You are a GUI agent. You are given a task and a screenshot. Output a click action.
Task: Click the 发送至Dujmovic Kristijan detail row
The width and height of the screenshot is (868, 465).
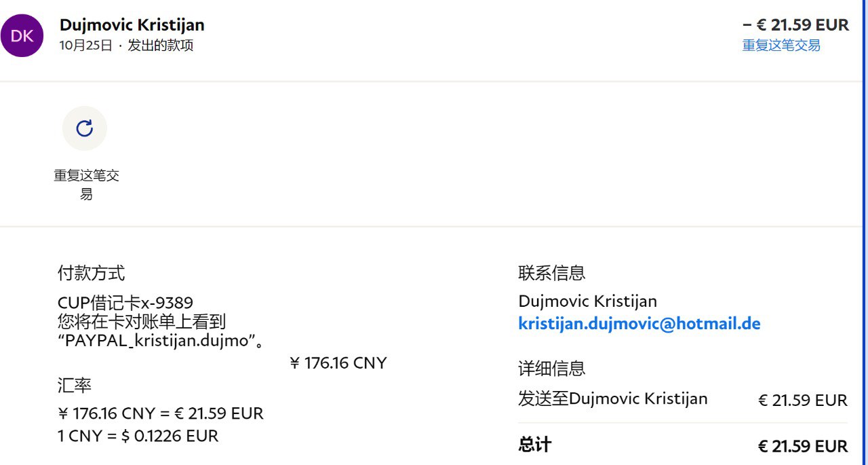[x=612, y=398]
